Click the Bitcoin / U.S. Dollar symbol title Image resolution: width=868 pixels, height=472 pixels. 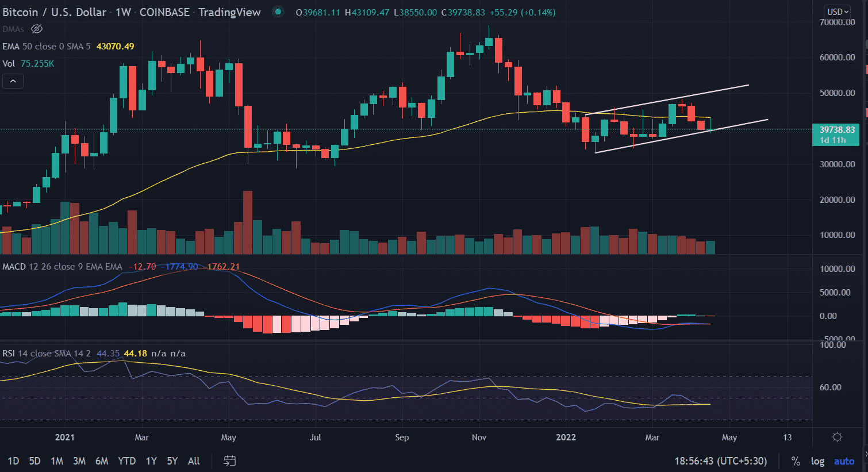(55, 12)
